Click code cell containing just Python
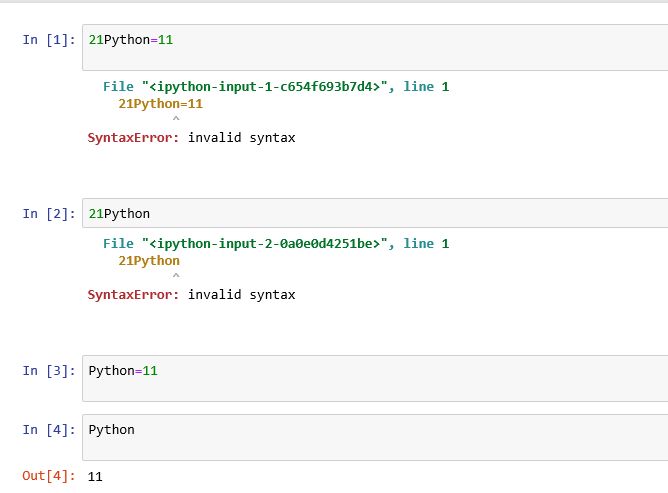 (x=375, y=437)
